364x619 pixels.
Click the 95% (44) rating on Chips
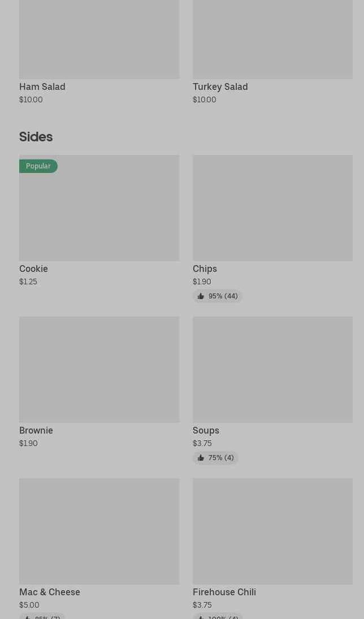pyautogui.click(x=223, y=296)
